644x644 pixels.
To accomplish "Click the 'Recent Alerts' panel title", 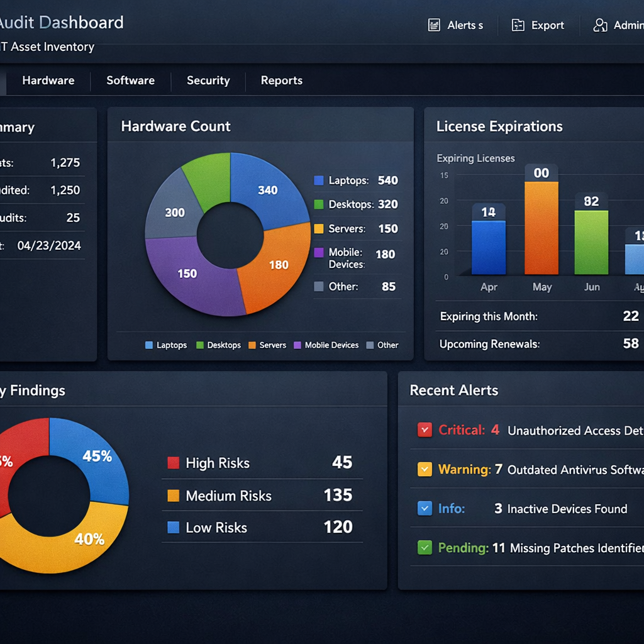I will 454,390.
